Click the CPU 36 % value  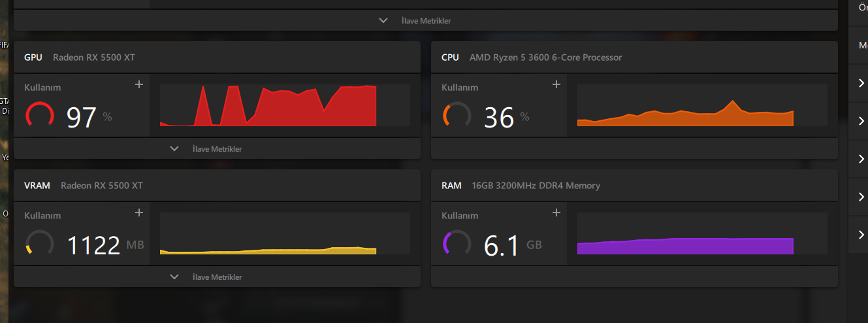[x=507, y=117]
